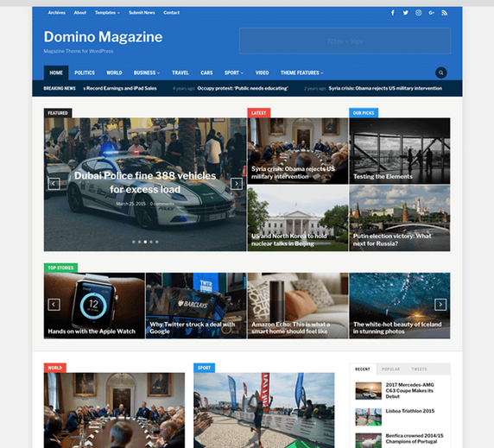
Task: Click Lisboa Triathlon thumbnail in Recent
Action: coord(368,417)
